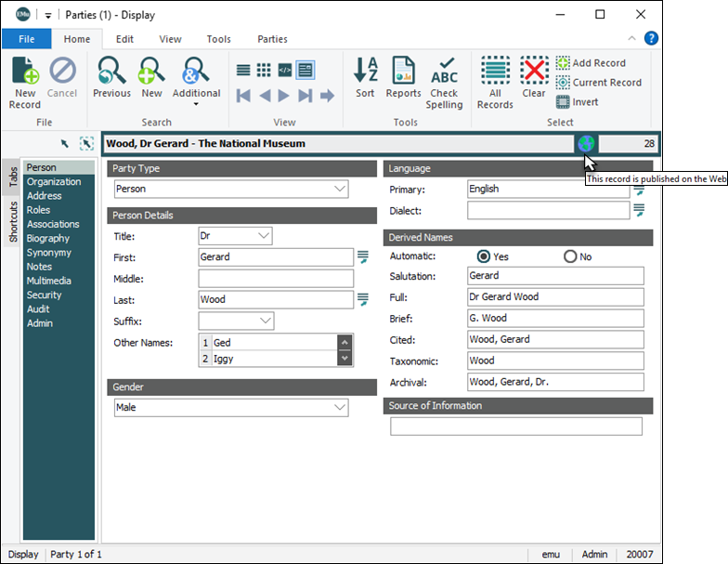This screenshot has width=728, height=564.
Task: Open the Reports icon
Action: (403, 76)
